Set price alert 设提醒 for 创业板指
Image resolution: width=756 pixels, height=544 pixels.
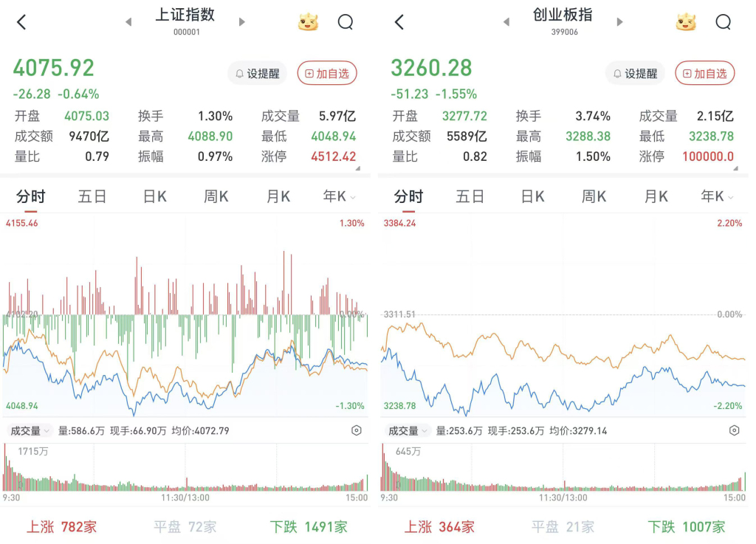pyautogui.click(x=635, y=73)
